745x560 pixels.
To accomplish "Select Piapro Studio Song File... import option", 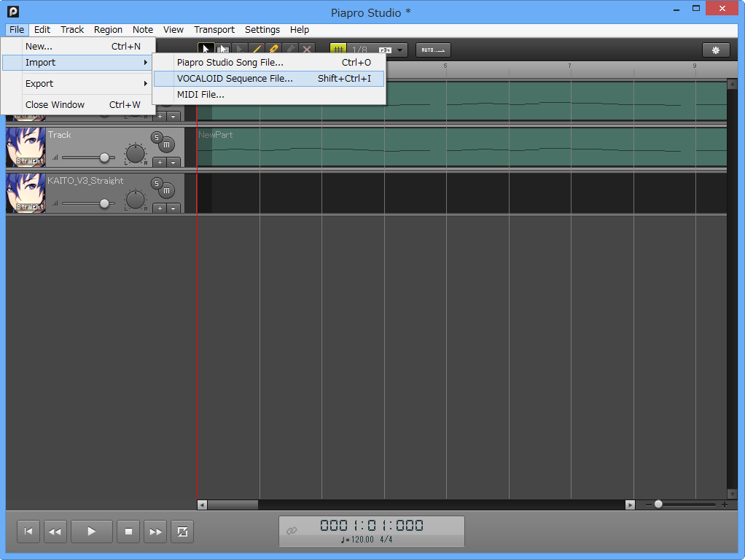I will (269, 62).
